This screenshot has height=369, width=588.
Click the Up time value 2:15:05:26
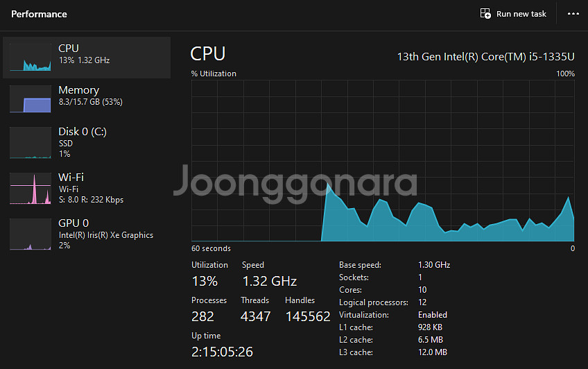tap(223, 352)
